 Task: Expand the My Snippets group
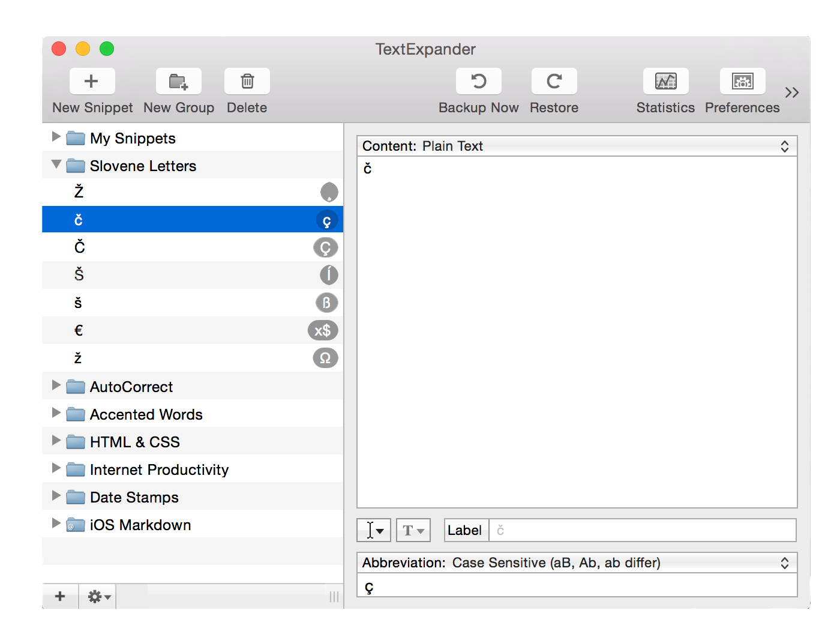(56, 137)
